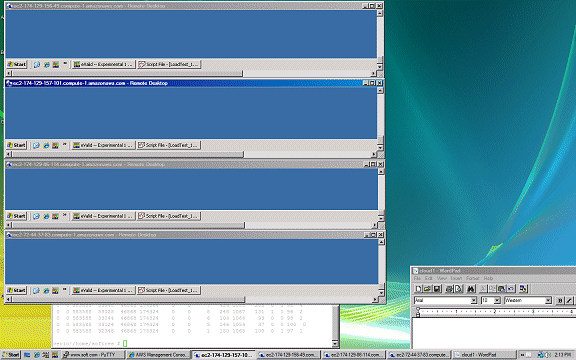Click the Print Preview icon in WordPad
Viewport: 576px width, 360px height.
[459, 289]
